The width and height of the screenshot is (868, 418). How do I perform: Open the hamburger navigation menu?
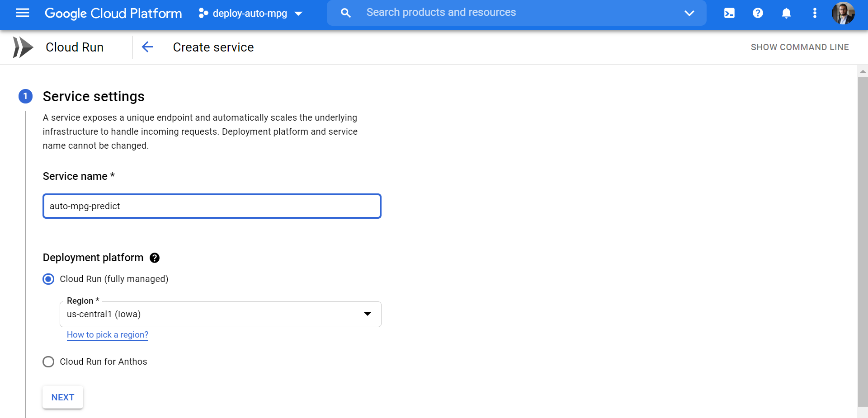[23, 13]
